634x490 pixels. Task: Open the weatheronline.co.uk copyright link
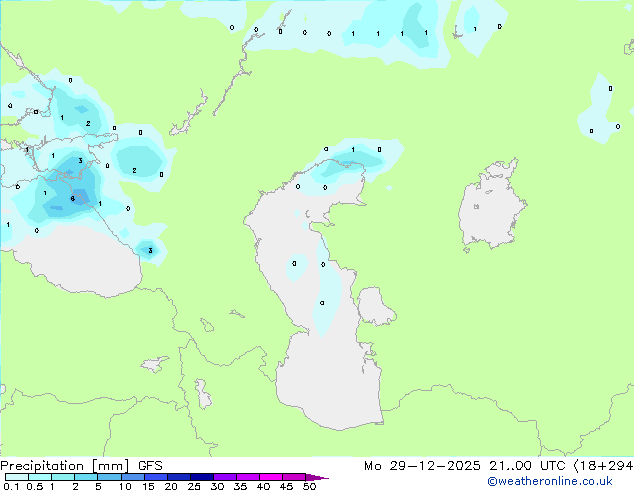tap(550, 481)
